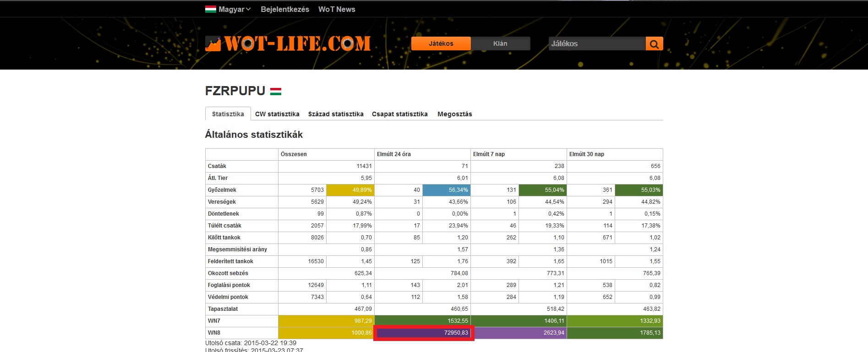The width and height of the screenshot is (868, 352).
Task: Click the Hungarian flag in top bar
Action: pyautogui.click(x=211, y=9)
